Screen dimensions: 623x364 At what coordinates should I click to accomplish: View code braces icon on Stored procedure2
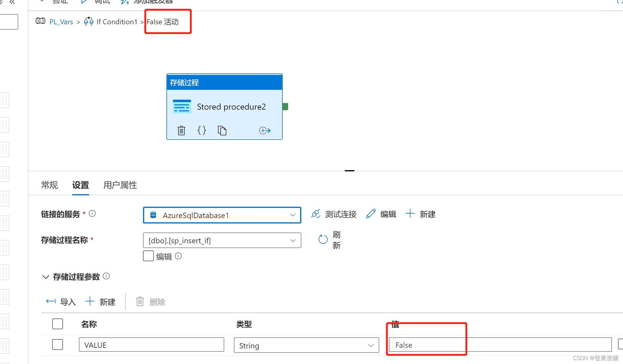[x=202, y=130]
